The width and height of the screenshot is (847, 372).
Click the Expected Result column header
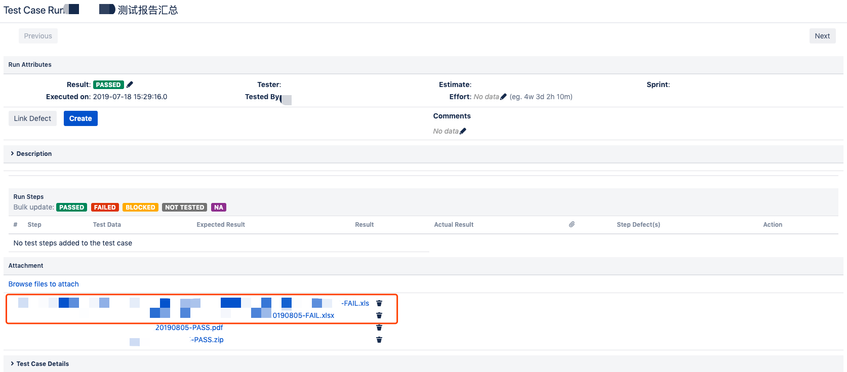(x=221, y=224)
